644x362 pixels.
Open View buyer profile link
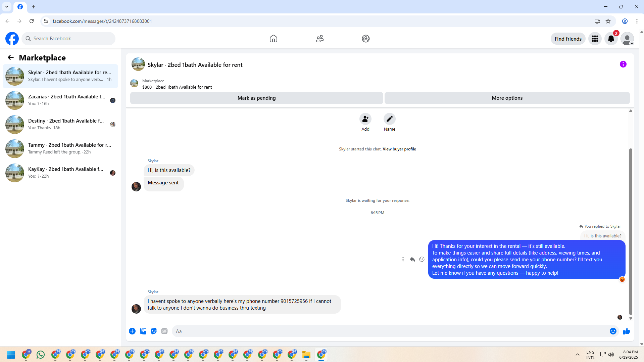tap(399, 149)
